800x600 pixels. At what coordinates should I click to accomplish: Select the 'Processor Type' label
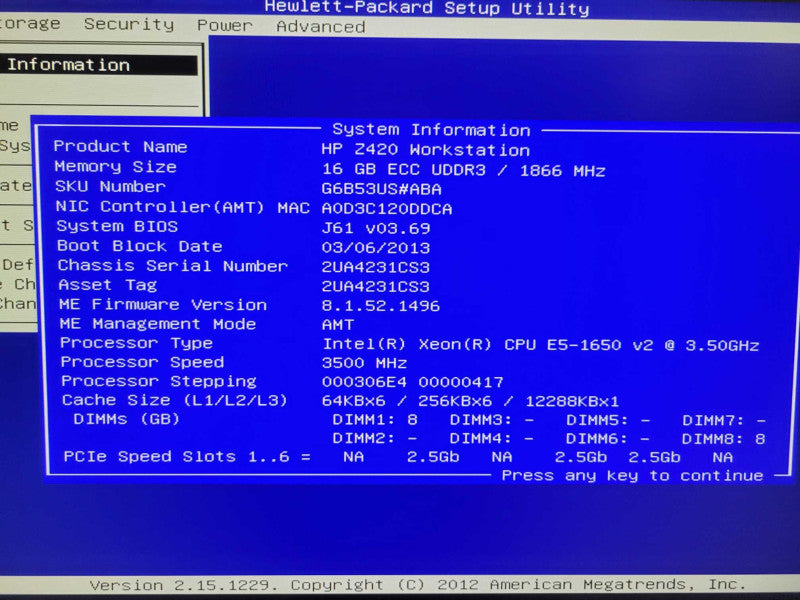136,343
